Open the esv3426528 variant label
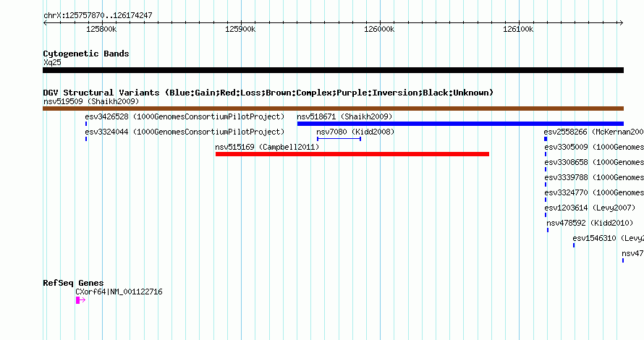The height and width of the screenshot is (340, 644). (x=185, y=116)
